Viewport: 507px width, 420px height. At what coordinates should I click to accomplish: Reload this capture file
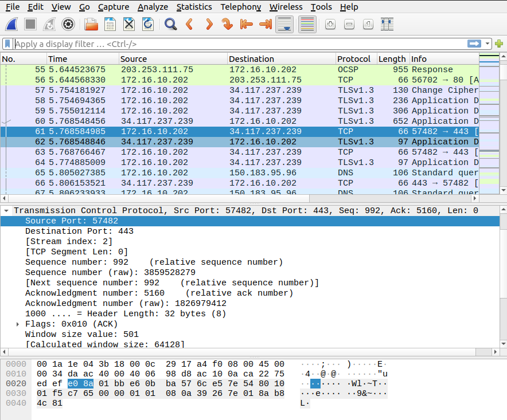point(148,24)
